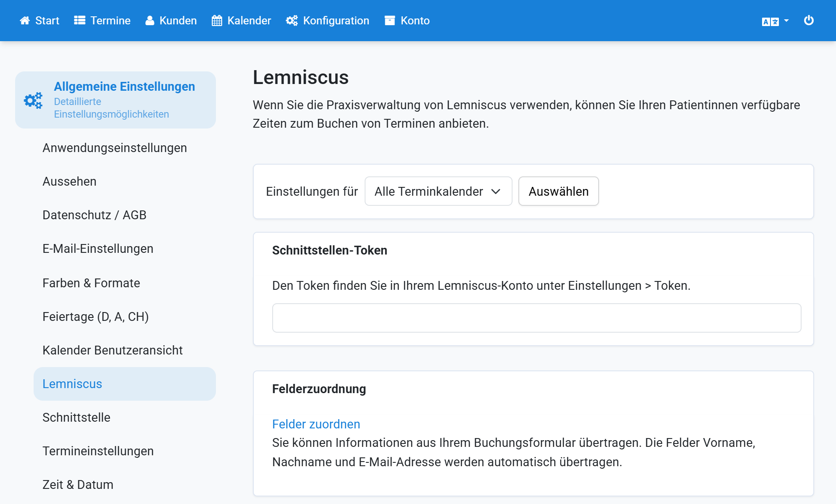Open Aussehen in the sidebar
The width and height of the screenshot is (836, 504).
click(x=69, y=181)
